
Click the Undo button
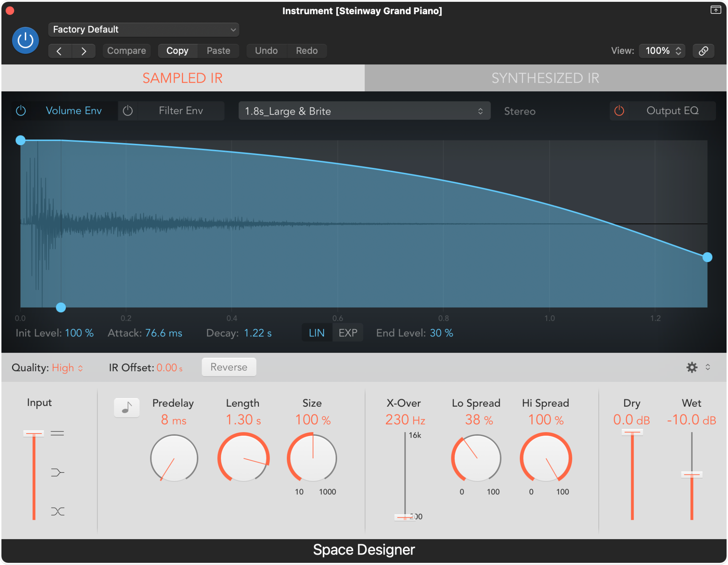(x=266, y=51)
